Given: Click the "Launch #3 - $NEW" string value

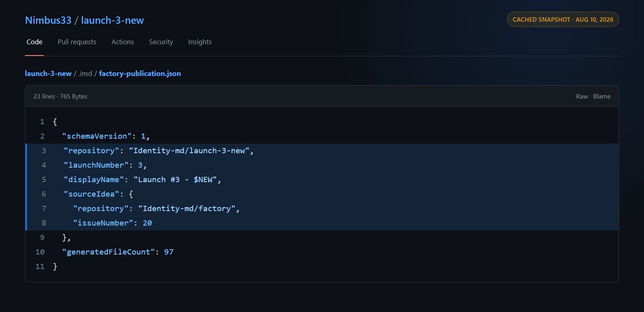Looking at the screenshot, I should [x=175, y=180].
